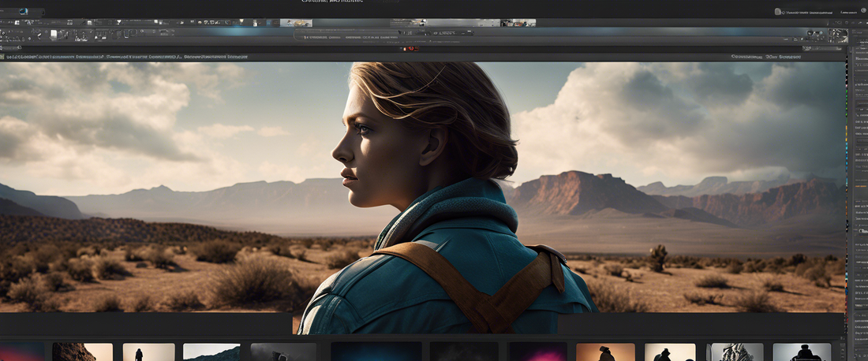Viewport: 868px width, 361px height.
Task: Select the first tool icon in the left toolbar row
Action: [6, 35]
